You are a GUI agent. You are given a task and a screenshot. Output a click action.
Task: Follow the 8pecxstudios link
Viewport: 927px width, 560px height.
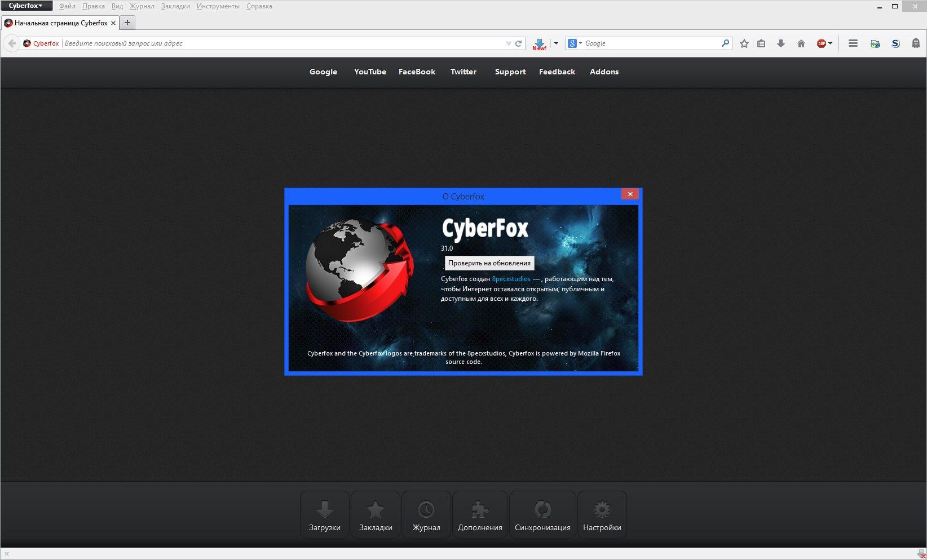[x=511, y=279]
